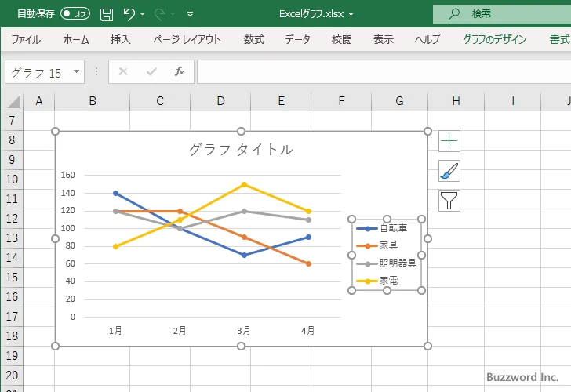This screenshot has width=571, height=392.
Task: Click the orange 家具 line 4月 data point
Action: point(308,264)
